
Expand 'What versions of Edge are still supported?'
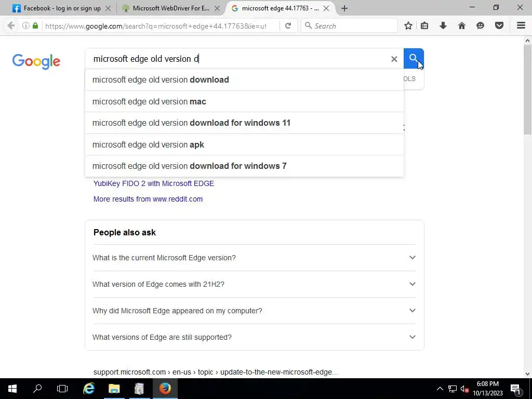coord(255,337)
